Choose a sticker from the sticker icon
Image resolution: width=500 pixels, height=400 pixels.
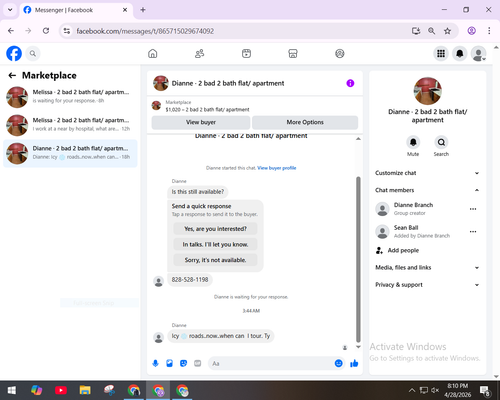(x=183, y=363)
